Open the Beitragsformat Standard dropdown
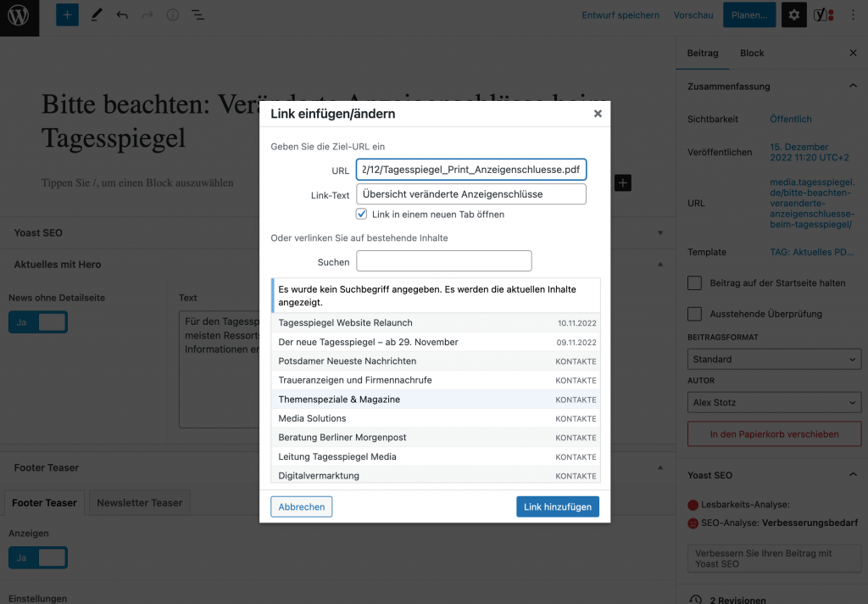868x604 pixels. point(774,359)
